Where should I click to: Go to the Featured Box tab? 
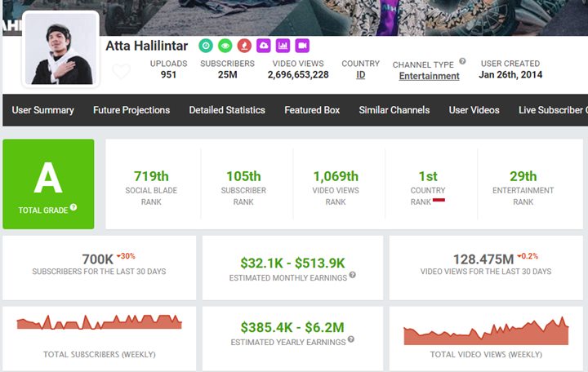point(312,110)
